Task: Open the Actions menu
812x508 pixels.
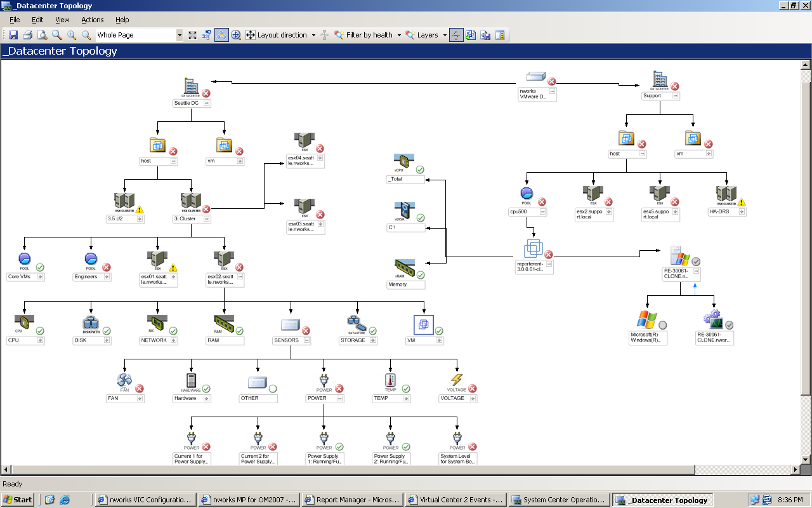Action: pyautogui.click(x=93, y=20)
